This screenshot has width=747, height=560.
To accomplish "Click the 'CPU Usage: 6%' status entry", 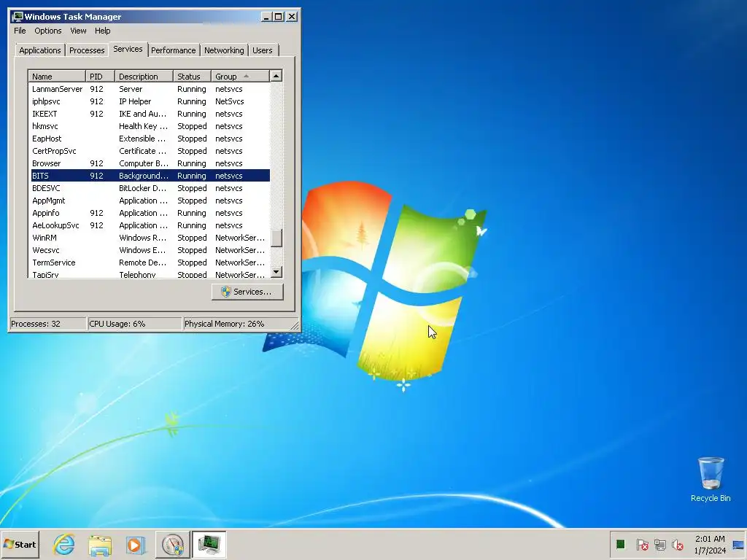I will [x=135, y=324].
